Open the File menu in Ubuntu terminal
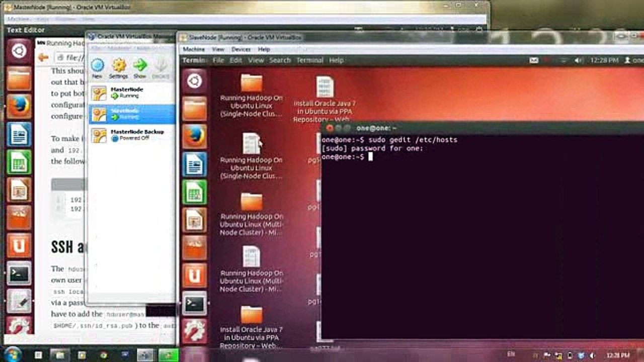 218,60
